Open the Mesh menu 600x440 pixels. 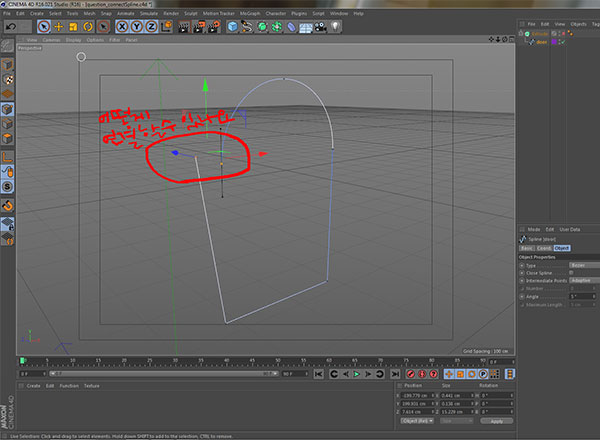click(x=90, y=13)
